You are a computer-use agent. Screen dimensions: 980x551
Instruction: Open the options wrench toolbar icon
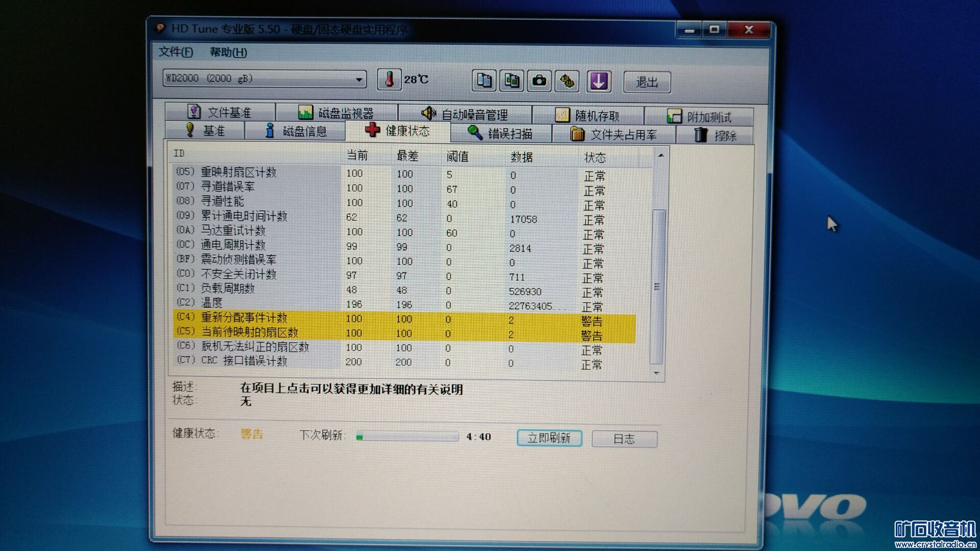(x=567, y=81)
